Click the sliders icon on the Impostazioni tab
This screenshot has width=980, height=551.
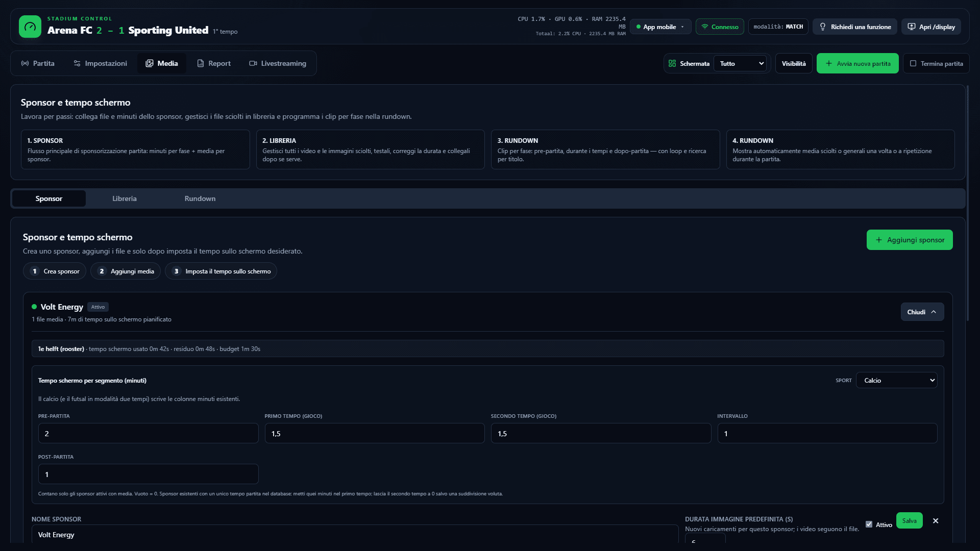point(77,63)
